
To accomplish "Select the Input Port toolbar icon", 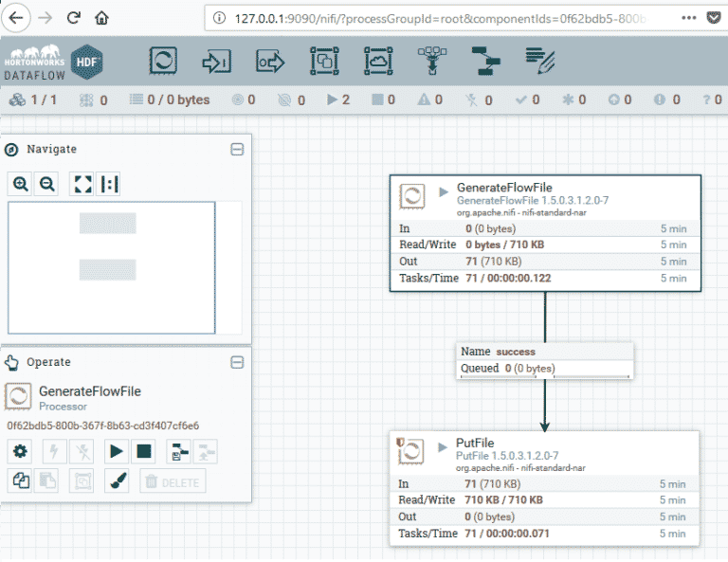I will (217, 62).
